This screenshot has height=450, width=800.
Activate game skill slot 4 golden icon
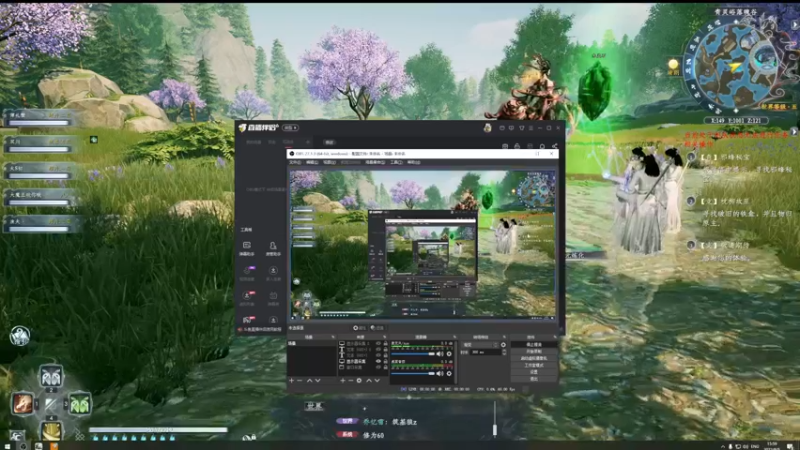click(x=51, y=431)
